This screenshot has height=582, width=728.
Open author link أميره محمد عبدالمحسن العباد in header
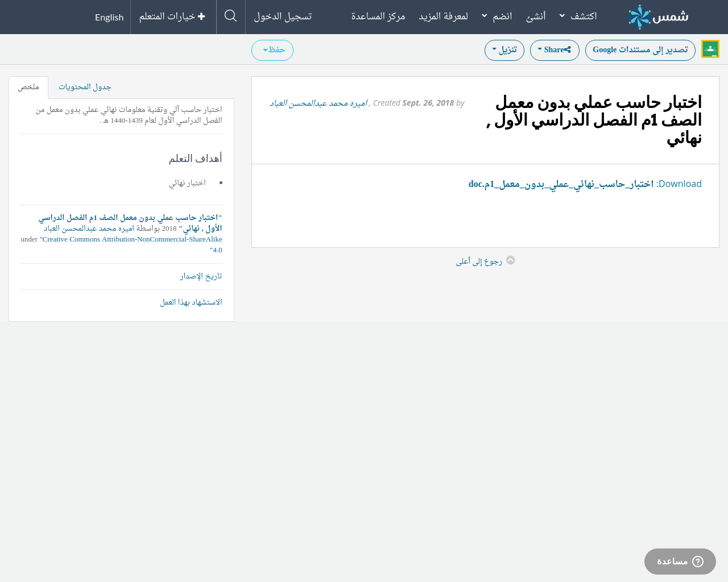point(318,103)
